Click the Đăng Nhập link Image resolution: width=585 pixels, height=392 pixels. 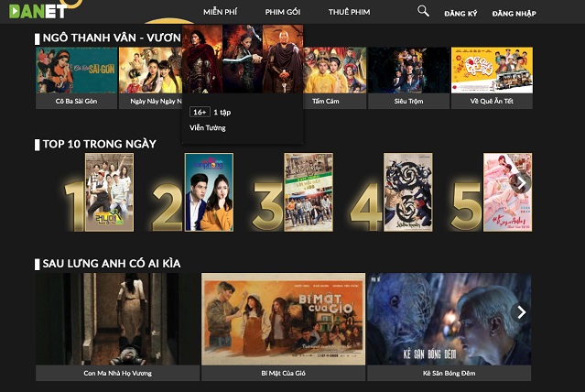tap(514, 14)
